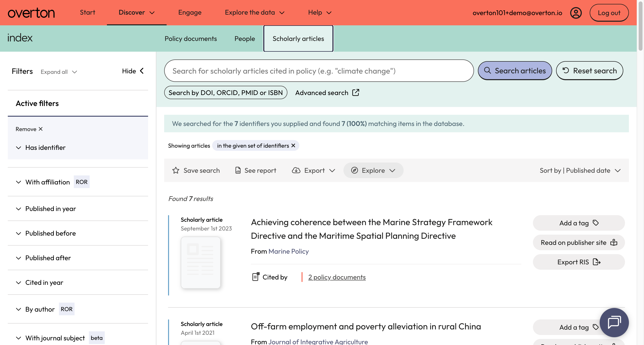Click the beta badge next to journal subject
Image resolution: width=644 pixels, height=345 pixels.
point(96,338)
